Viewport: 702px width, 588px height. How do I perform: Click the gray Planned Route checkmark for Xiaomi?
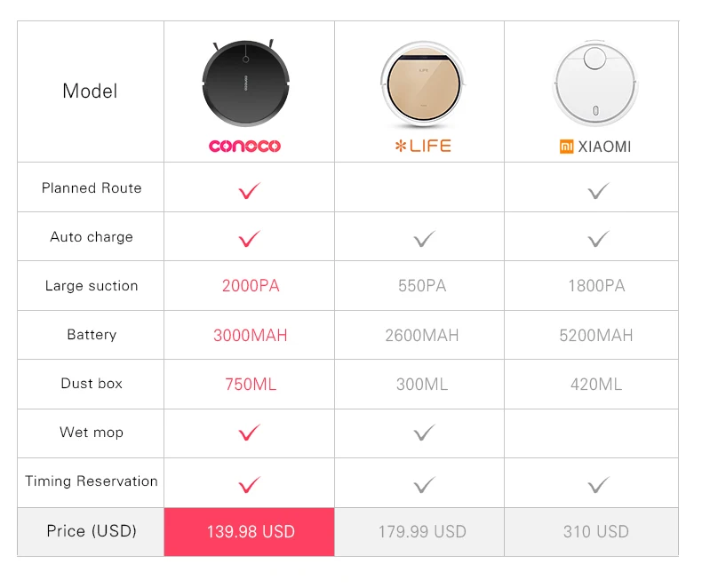pos(598,191)
